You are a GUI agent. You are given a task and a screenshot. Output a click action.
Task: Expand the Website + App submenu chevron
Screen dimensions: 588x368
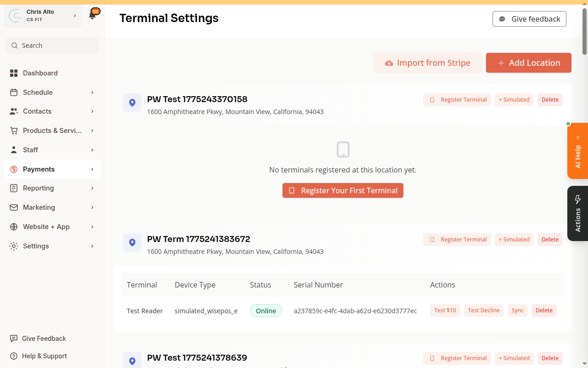[92, 227]
